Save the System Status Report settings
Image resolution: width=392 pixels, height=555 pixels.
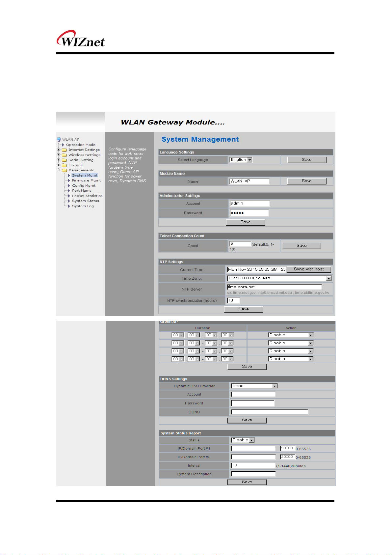pyautogui.click(x=247, y=482)
